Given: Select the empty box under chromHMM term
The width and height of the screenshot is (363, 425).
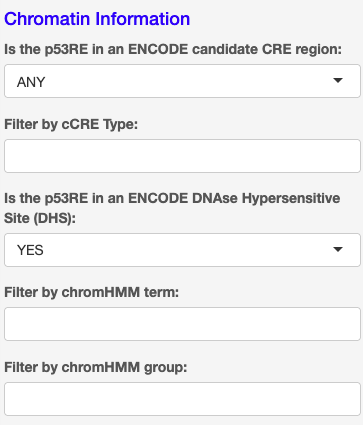Looking at the screenshot, I should (x=182, y=324).
